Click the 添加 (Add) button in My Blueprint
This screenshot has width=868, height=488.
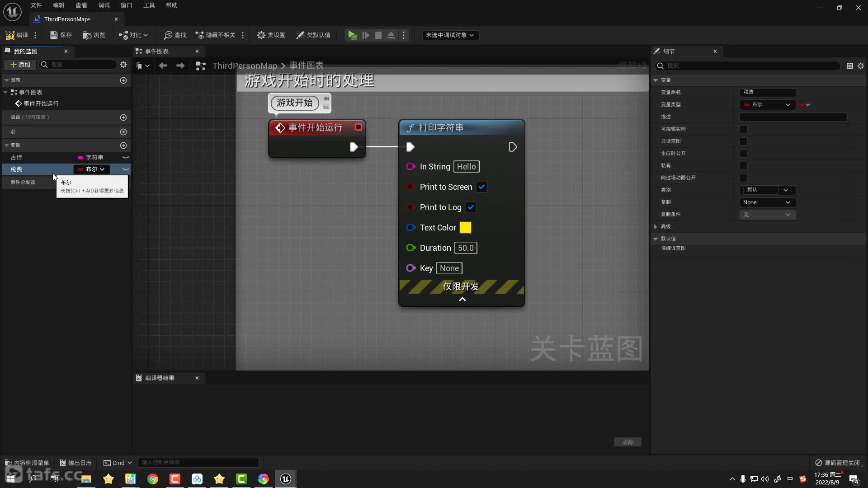coord(20,65)
